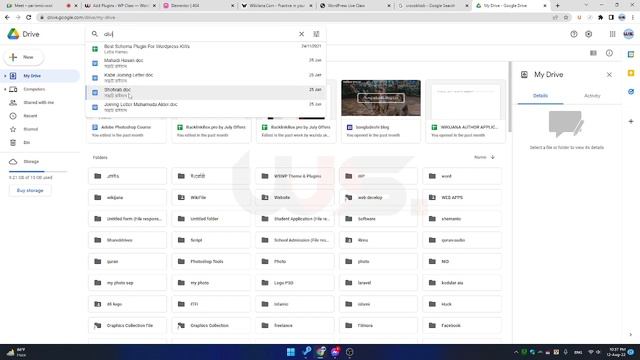
Task: Open the wikijana folder
Action: coord(127,198)
